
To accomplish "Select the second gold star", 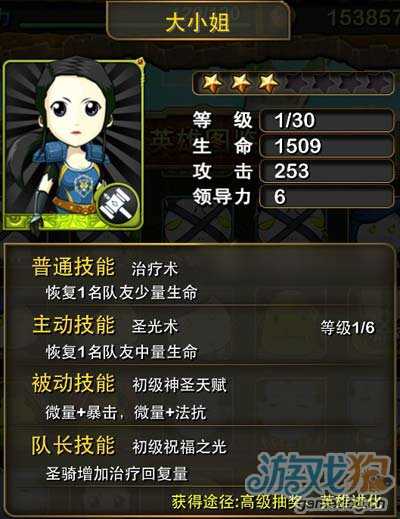I will coord(241,82).
